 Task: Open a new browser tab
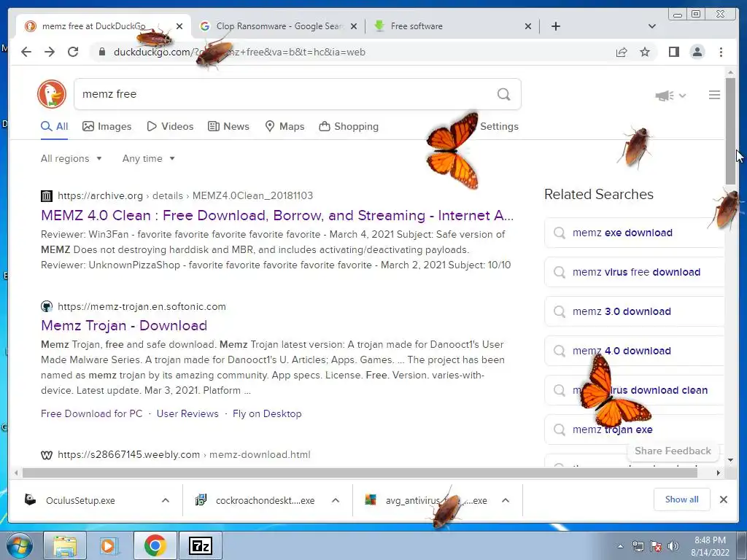(555, 26)
